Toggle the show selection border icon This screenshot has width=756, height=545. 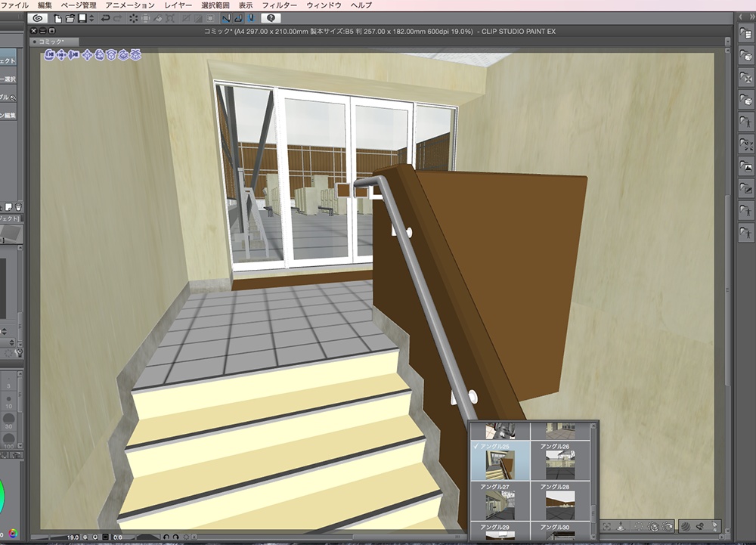[x=210, y=18]
